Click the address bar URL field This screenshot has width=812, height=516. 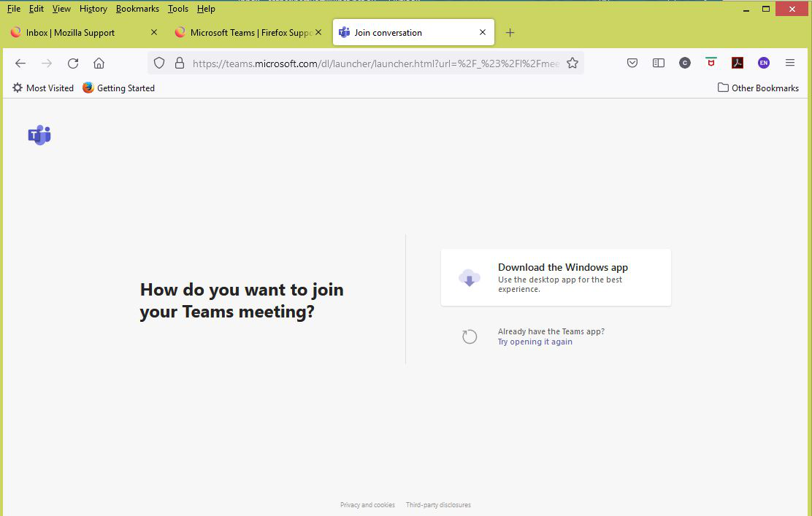point(375,63)
